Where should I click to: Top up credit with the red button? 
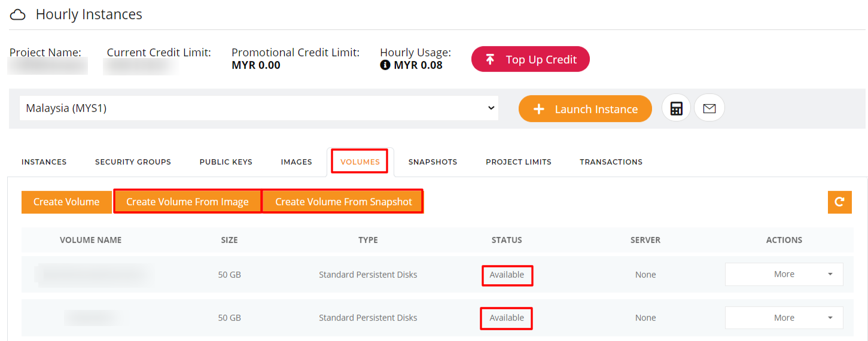pyautogui.click(x=531, y=59)
